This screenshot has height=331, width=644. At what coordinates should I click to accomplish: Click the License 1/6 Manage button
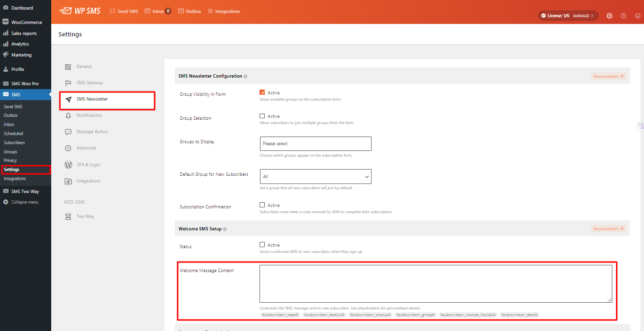click(x=568, y=16)
